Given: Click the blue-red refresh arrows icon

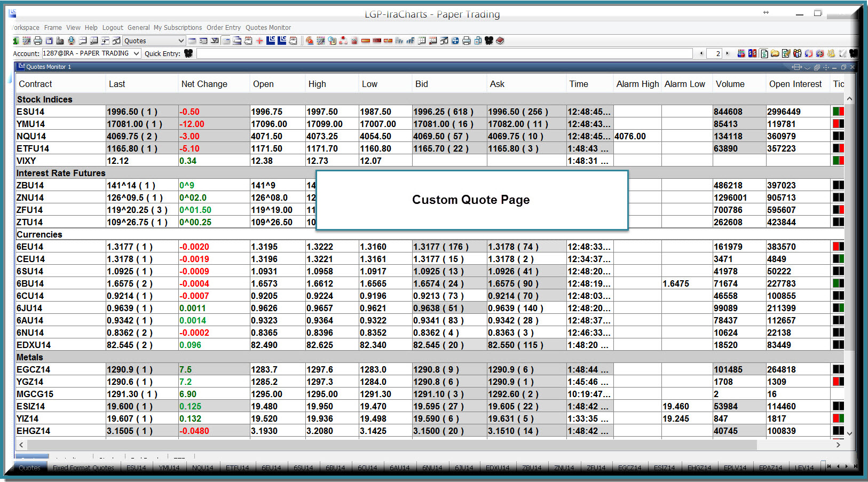Looking at the screenshot, I should pyautogui.click(x=808, y=53).
